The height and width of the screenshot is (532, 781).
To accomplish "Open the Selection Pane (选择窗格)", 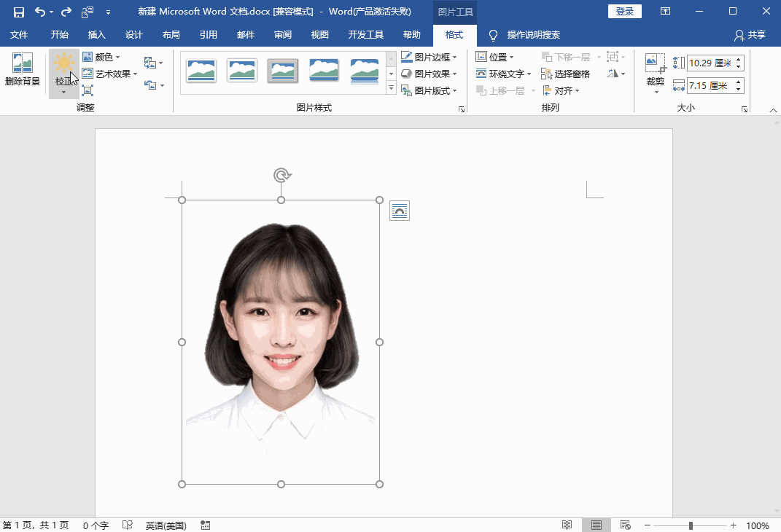I will [x=566, y=74].
